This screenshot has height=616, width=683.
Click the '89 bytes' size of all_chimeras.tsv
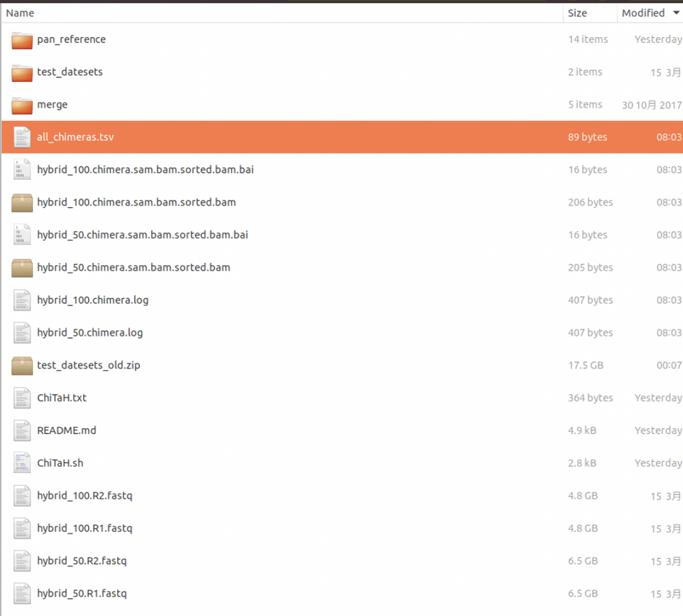[x=587, y=137]
